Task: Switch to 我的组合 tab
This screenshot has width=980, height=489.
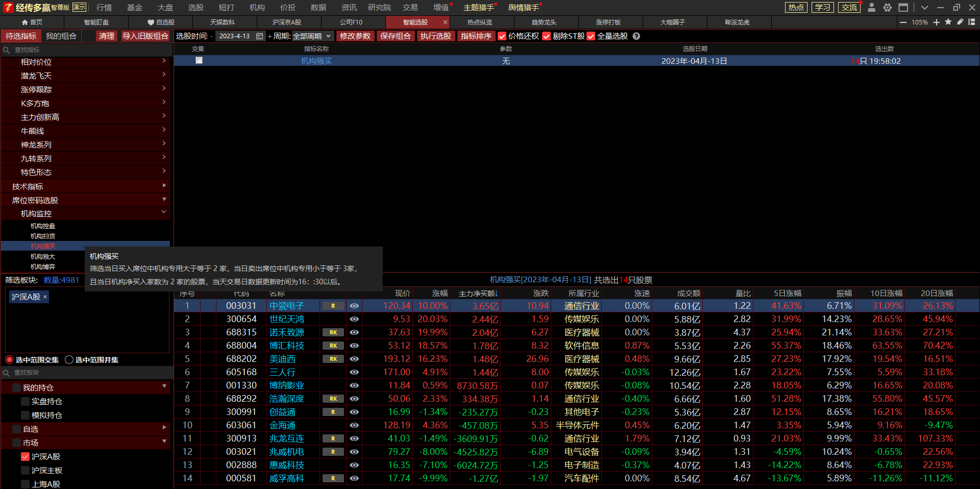Action: (x=61, y=36)
